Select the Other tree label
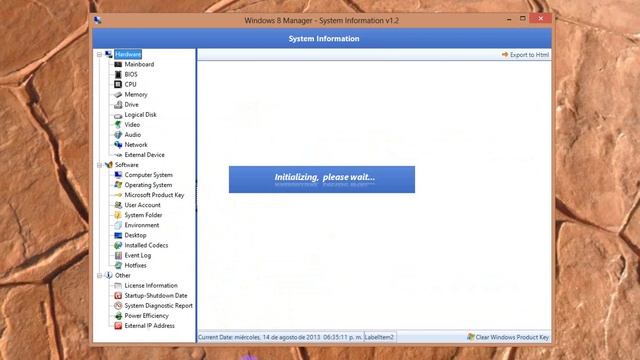This screenshot has width=640, height=360. (122, 276)
